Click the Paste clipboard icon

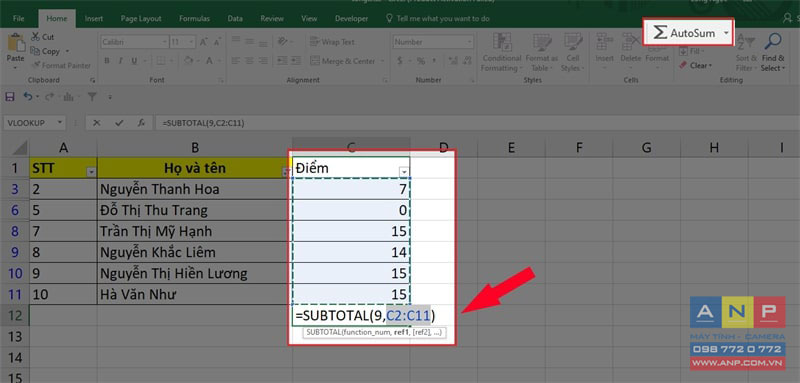click(15, 43)
